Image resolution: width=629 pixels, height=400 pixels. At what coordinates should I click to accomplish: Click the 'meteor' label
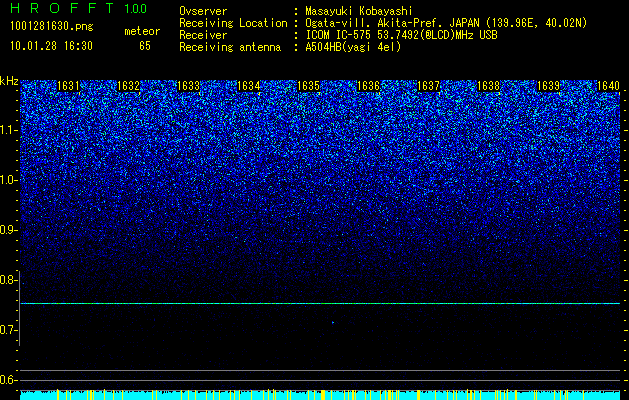[x=142, y=31]
